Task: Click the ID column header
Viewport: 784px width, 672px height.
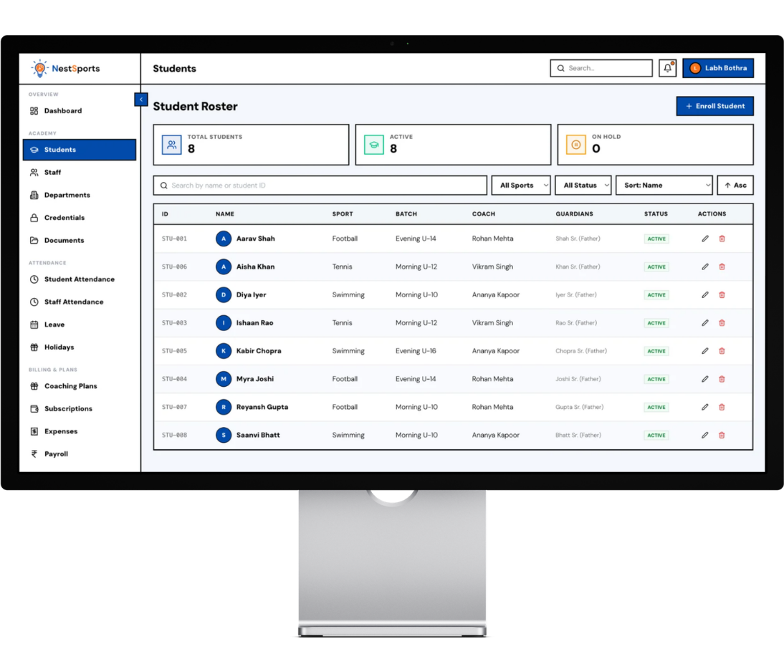Action: 165,214
